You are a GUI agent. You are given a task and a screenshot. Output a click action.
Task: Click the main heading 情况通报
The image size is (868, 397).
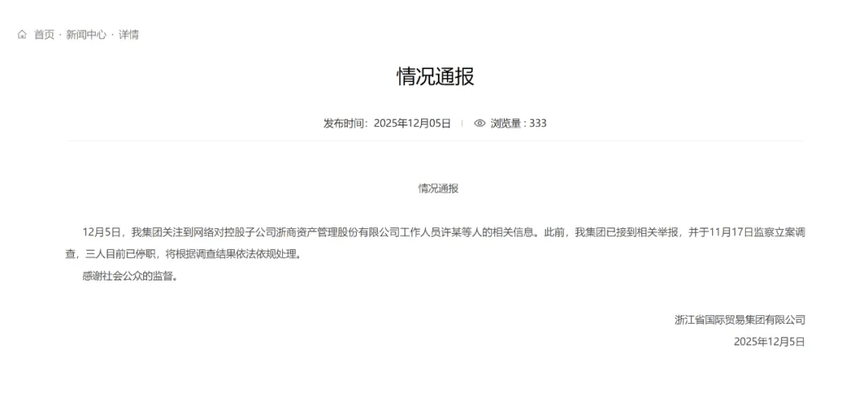click(x=435, y=76)
